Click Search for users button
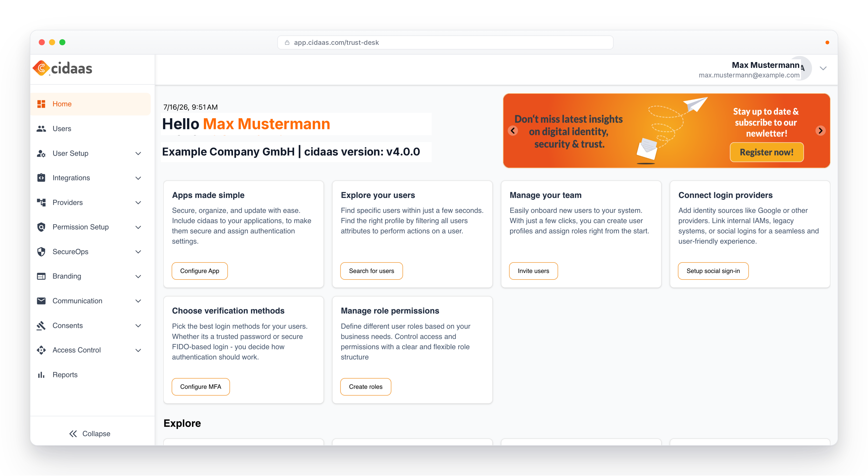 tap(371, 271)
